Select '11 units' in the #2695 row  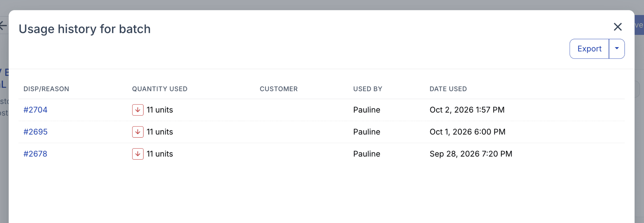pos(160,132)
